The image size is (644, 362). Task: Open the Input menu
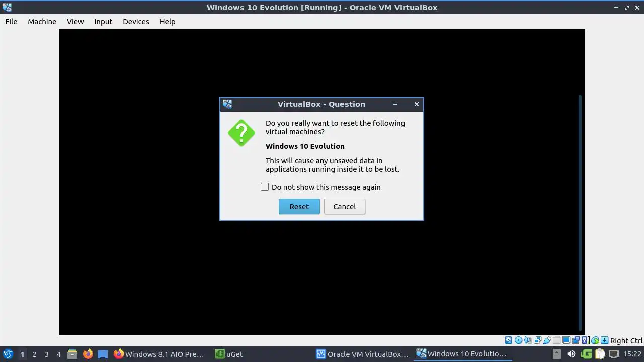coord(103,22)
